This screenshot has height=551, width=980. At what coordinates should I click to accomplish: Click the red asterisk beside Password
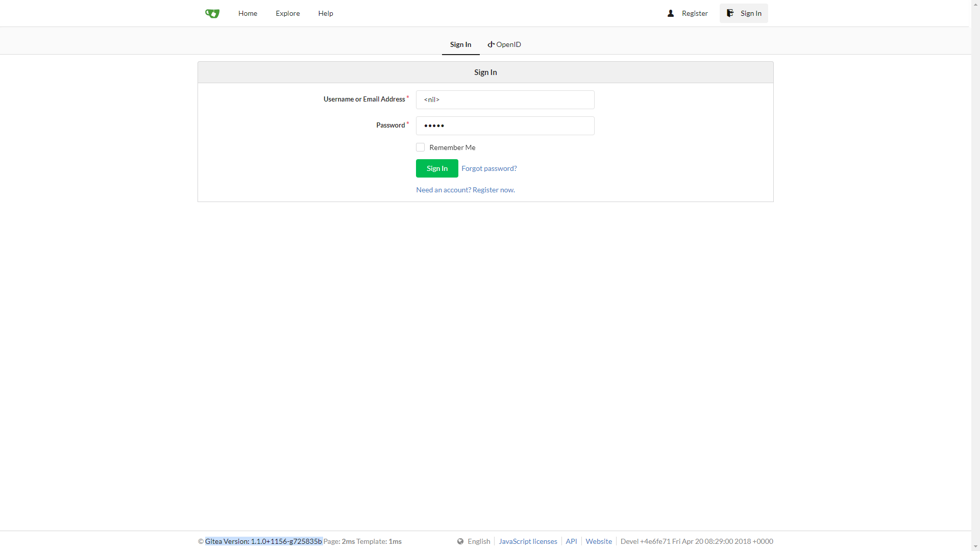408,123
